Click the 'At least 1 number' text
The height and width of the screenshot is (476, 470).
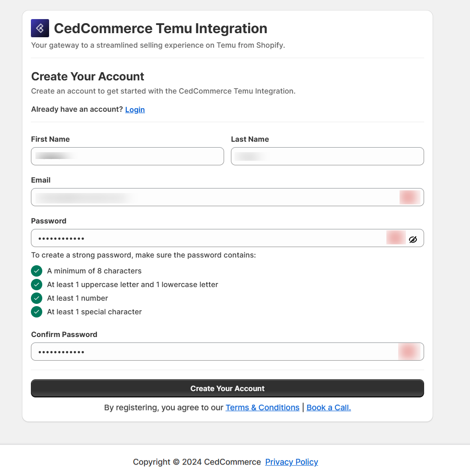(77, 298)
